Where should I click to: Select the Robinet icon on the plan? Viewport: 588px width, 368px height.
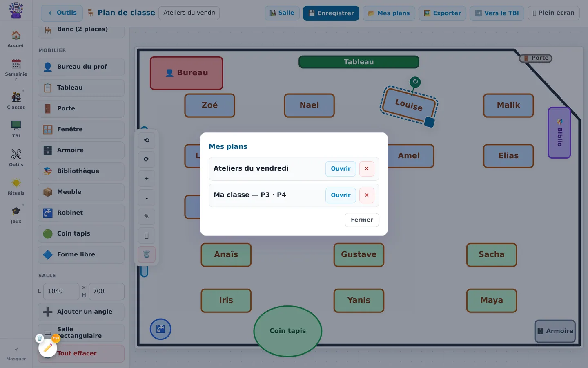(x=160, y=329)
